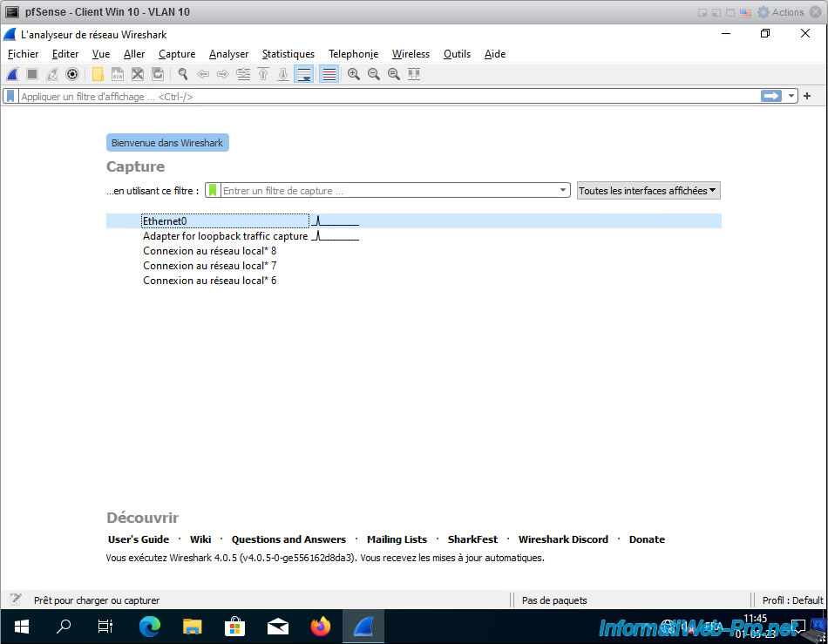Open the capture file properties icon in status bar

coord(16,600)
